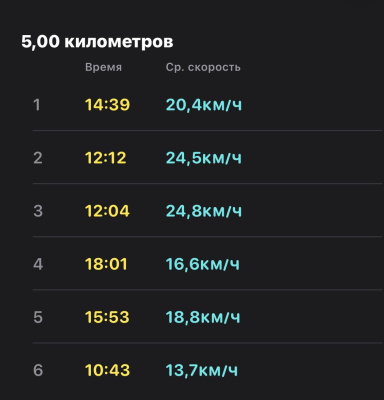Click the Время column header
384x400 pixels.
[x=103, y=67]
